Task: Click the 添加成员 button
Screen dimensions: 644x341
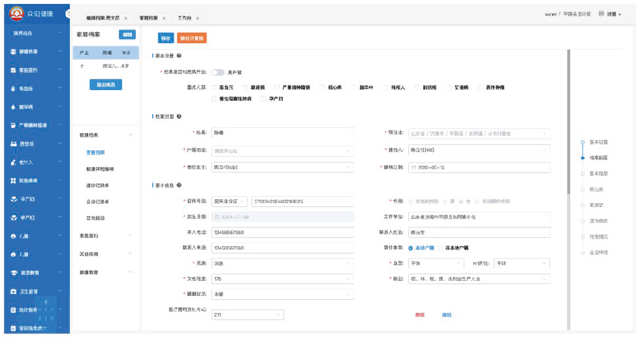Action: coord(106,85)
